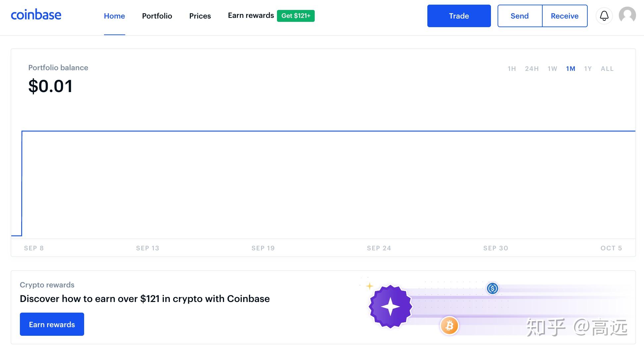Click the SEP 30 axis label
644x353 pixels.
(x=496, y=248)
